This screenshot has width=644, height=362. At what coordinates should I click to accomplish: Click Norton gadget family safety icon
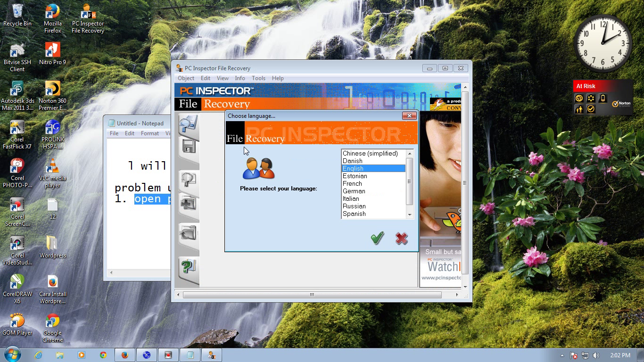(x=579, y=109)
